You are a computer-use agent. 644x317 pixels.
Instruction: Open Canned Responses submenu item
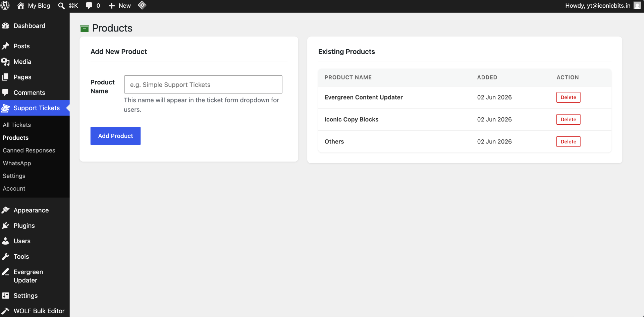tap(29, 150)
